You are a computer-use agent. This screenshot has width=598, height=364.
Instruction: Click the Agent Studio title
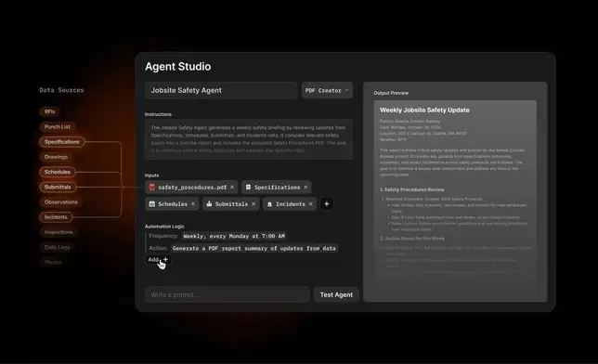(177, 66)
